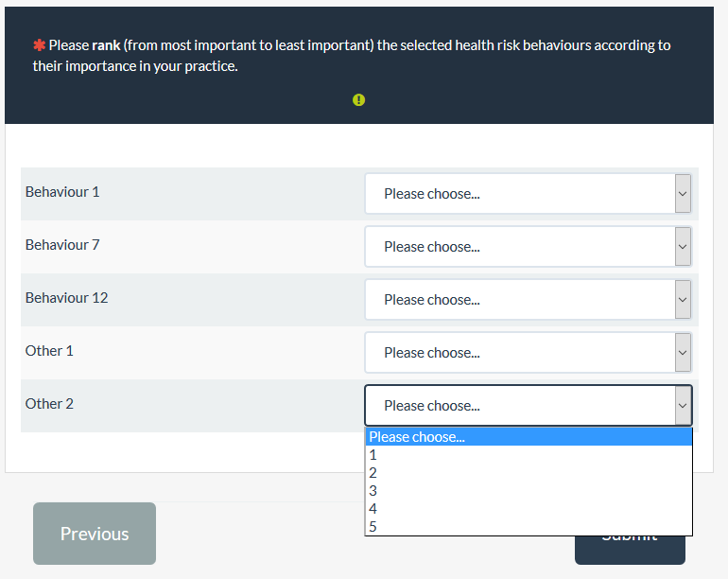
Task: Go back with the Previous button
Action: pos(95,534)
